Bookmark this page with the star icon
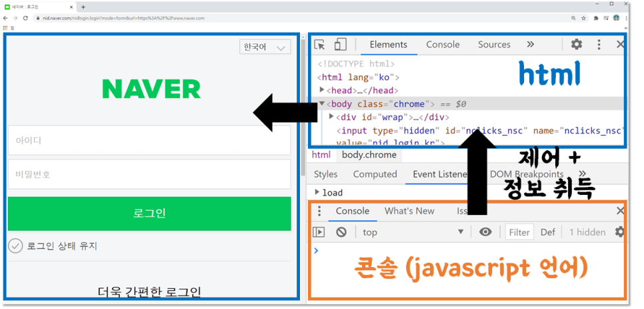The height and width of the screenshot is (309, 644). point(583,18)
